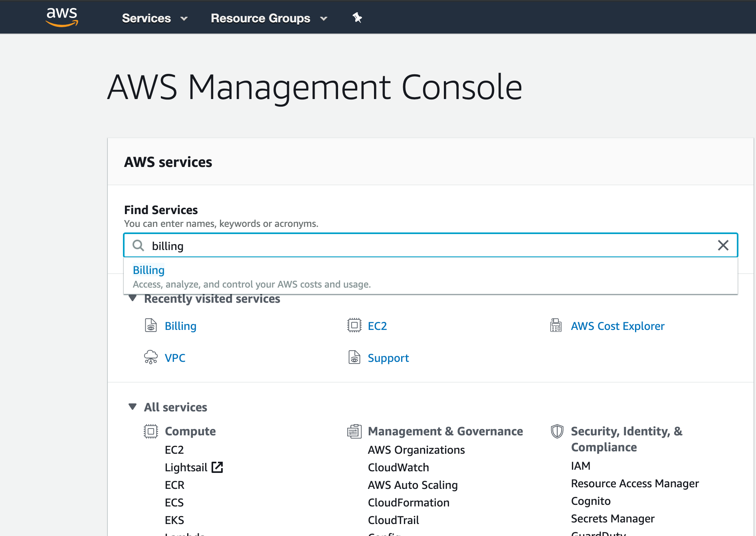The width and height of the screenshot is (756, 536).
Task: Collapse the Recently visited services section
Action: pyautogui.click(x=133, y=298)
